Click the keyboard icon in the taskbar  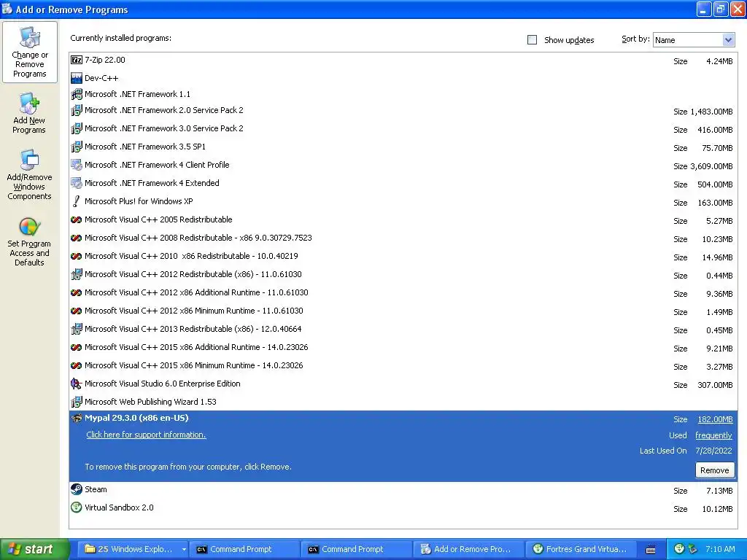[x=650, y=550]
